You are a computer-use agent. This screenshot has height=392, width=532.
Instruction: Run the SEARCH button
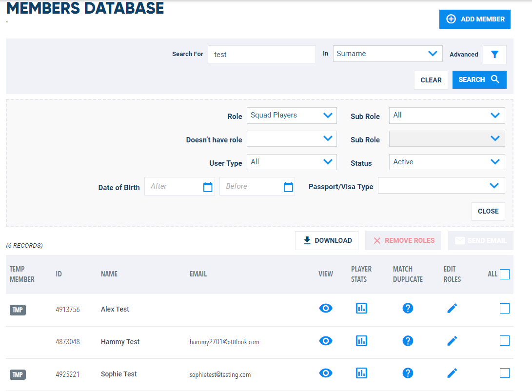coord(479,79)
